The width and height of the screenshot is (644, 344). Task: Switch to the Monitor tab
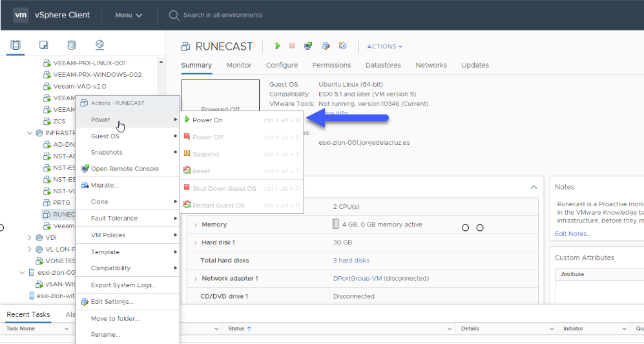point(239,65)
